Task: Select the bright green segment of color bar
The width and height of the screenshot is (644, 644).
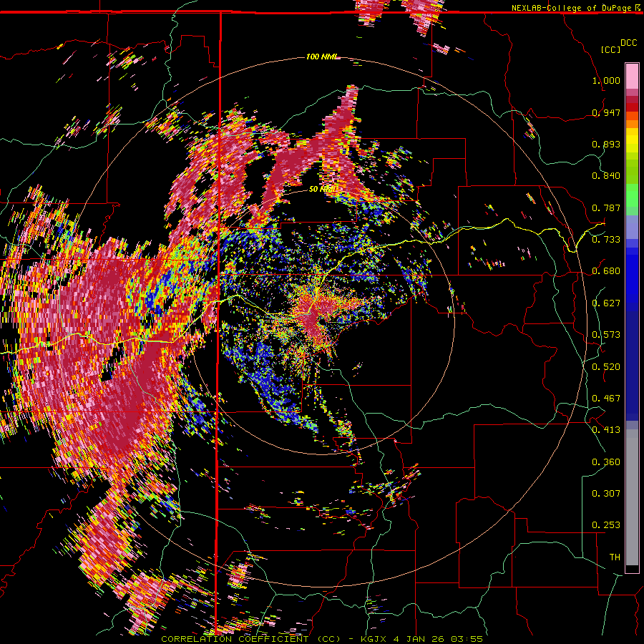Action: pos(632,195)
